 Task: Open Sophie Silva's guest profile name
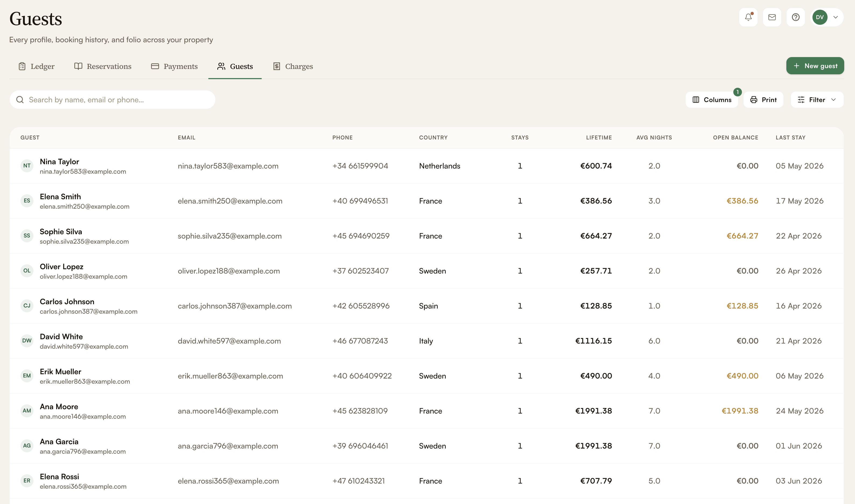pos(61,232)
